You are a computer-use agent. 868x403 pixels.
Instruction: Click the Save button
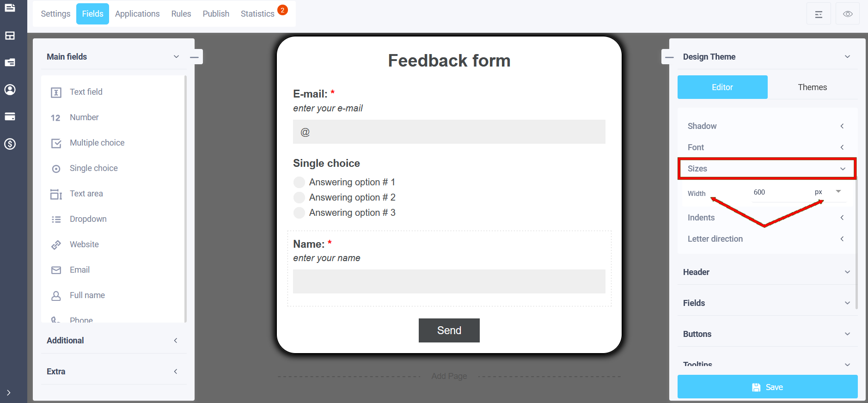click(767, 387)
